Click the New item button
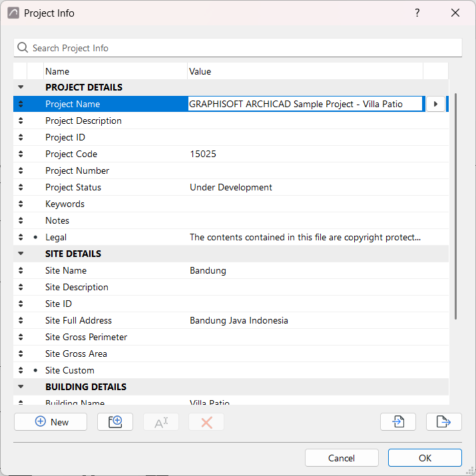 (51, 421)
